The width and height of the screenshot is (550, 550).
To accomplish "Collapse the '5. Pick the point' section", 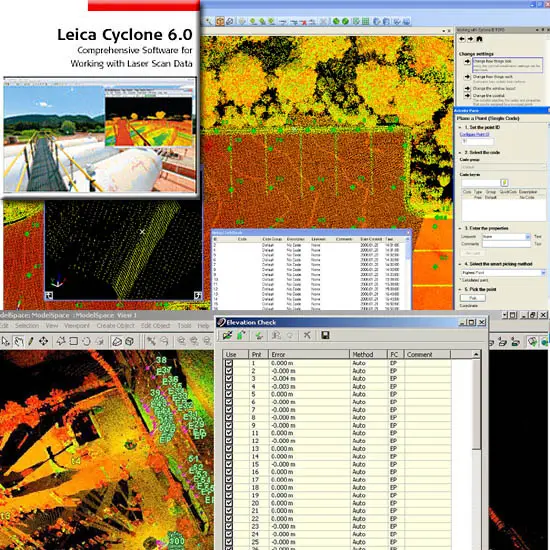I will [460, 289].
